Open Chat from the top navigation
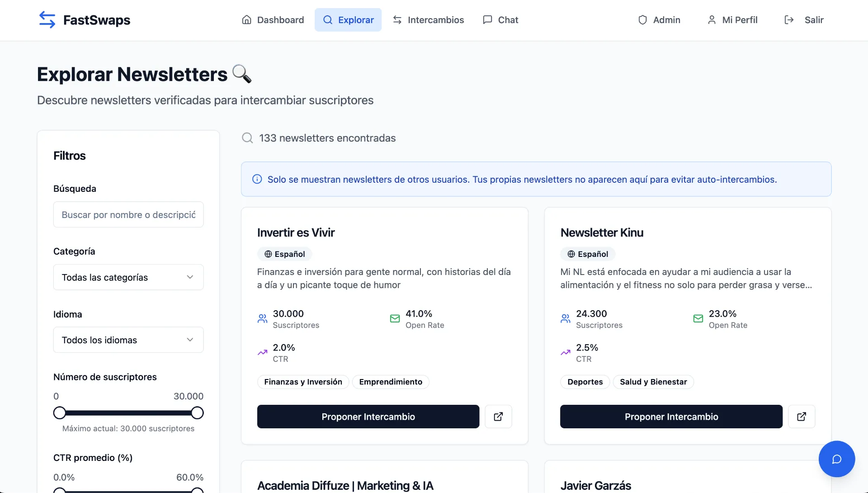This screenshot has width=868, height=493. point(500,20)
